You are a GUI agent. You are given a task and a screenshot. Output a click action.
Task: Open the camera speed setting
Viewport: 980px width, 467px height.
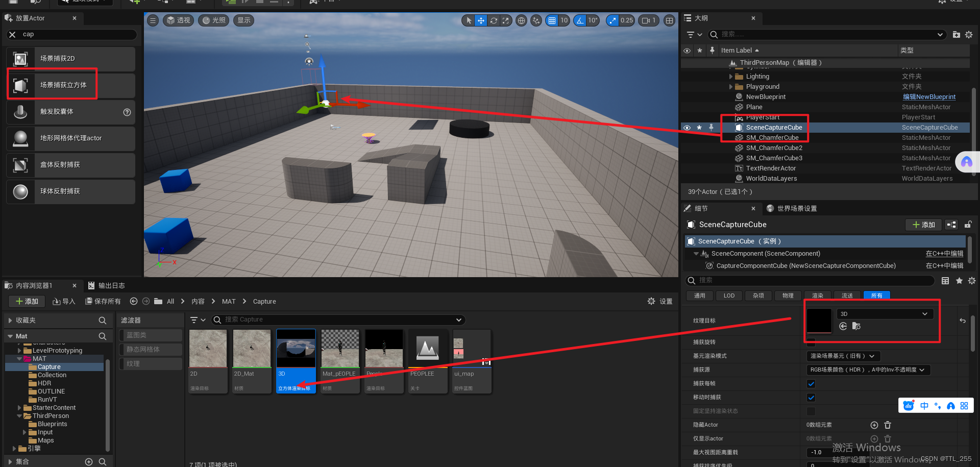pyautogui.click(x=649, y=20)
